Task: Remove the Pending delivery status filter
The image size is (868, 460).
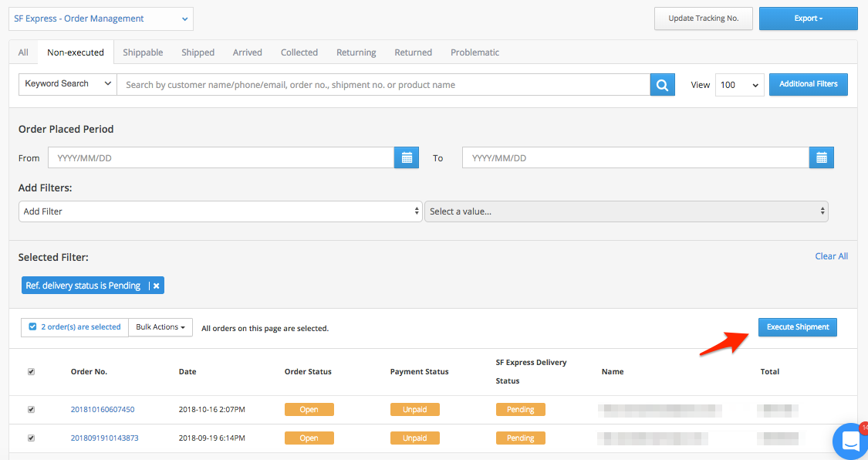Action: point(157,286)
